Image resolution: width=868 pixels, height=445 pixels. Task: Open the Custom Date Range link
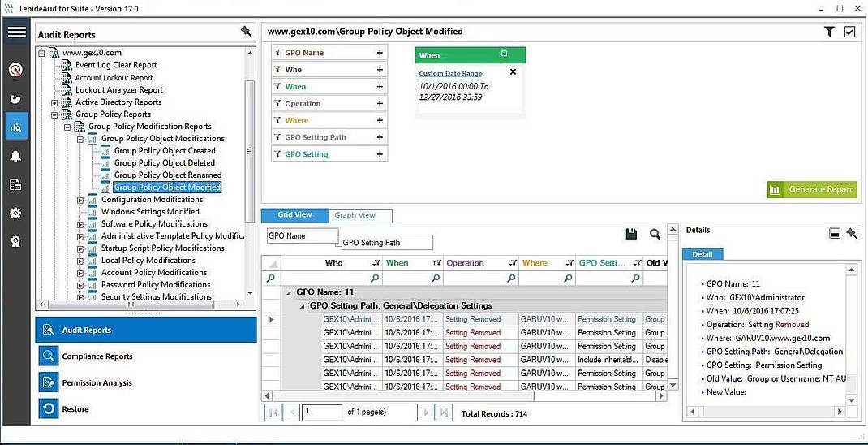pos(450,74)
